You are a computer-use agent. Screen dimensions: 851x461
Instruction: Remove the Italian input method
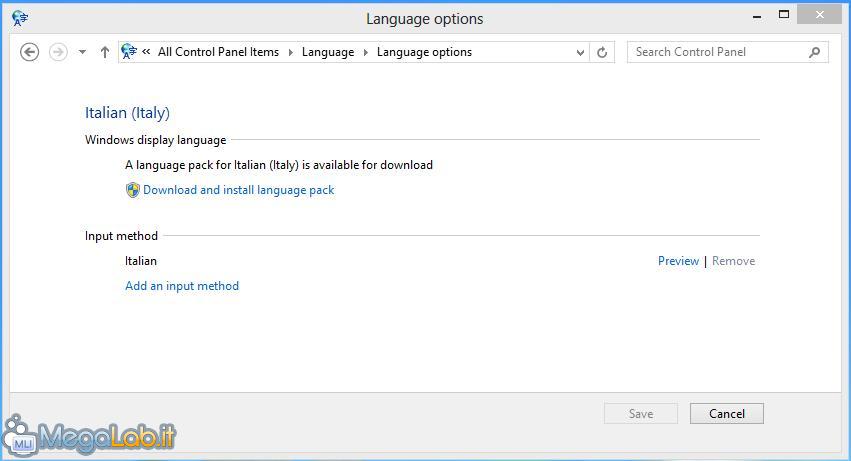(733, 261)
